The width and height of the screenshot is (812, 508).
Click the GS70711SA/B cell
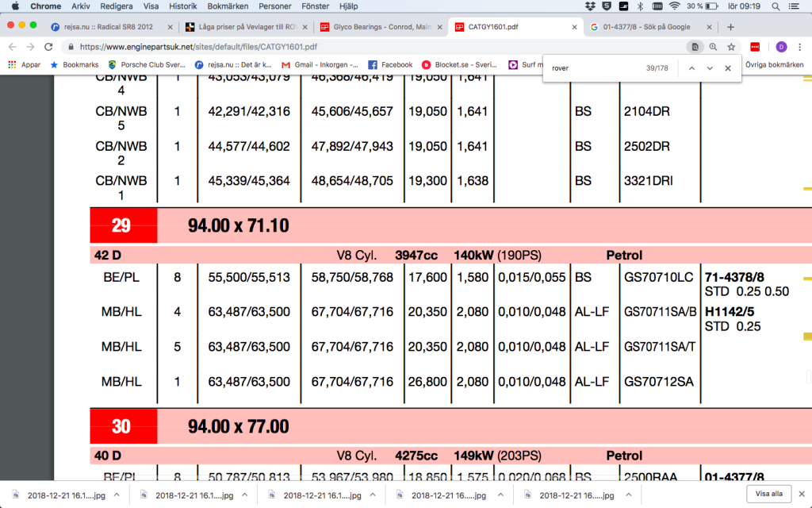[x=661, y=312]
